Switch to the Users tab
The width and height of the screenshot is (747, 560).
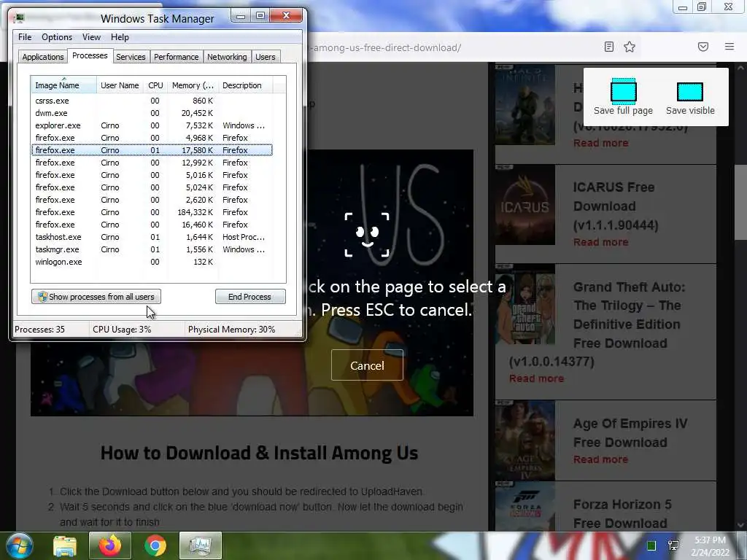pyautogui.click(x=266, y=57)
